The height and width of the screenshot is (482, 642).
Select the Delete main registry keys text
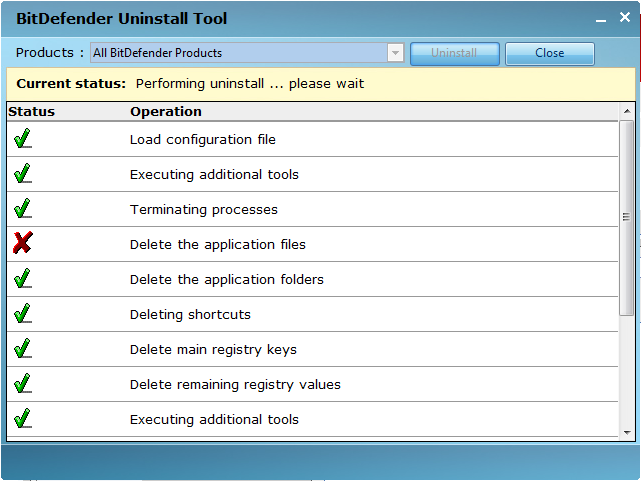[213, 349]
